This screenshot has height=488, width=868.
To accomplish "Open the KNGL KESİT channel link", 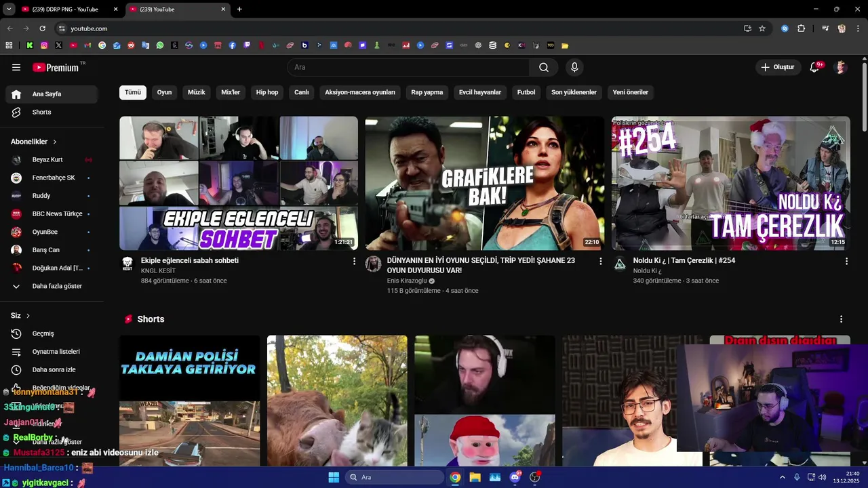I will coord(158,270).
